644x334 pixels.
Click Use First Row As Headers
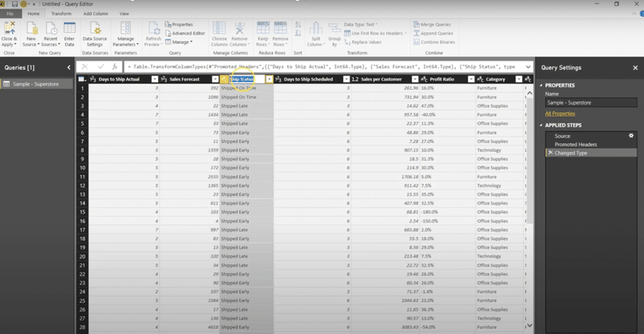point(375,33)
